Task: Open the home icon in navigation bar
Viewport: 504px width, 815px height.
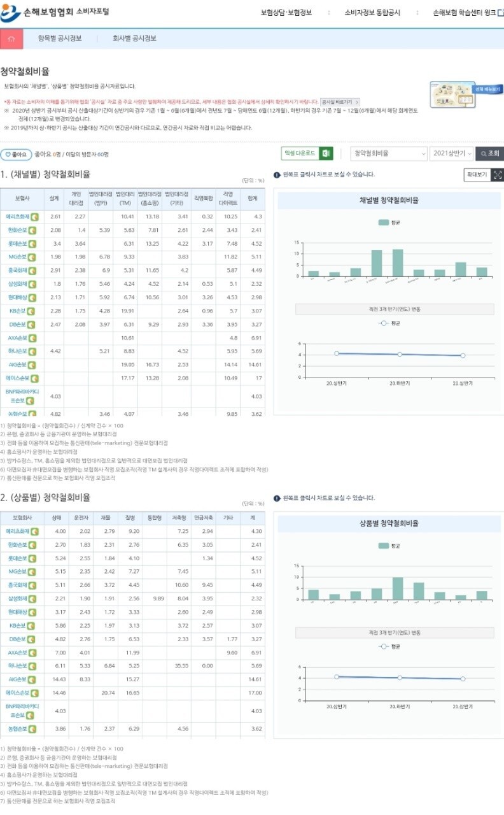Action: tap(11, 38)
